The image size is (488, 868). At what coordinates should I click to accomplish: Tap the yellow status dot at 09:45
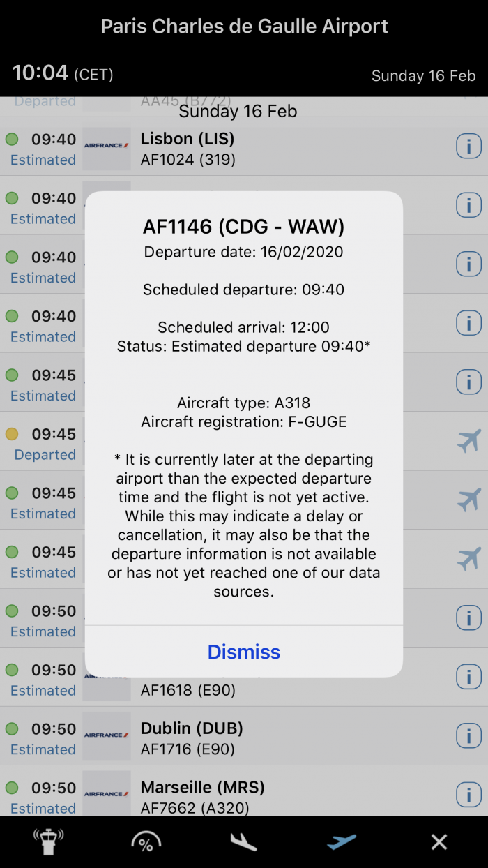pyautogui.click(x=12, y=434)
